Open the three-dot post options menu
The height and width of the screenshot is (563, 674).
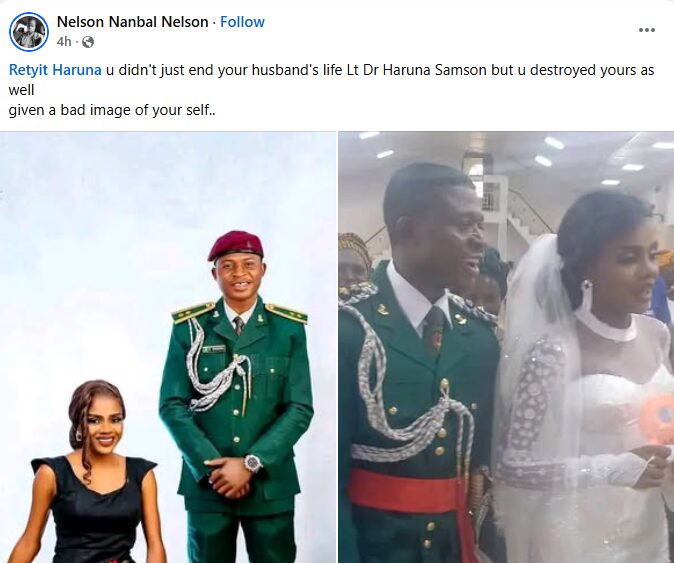coord(646,30)
